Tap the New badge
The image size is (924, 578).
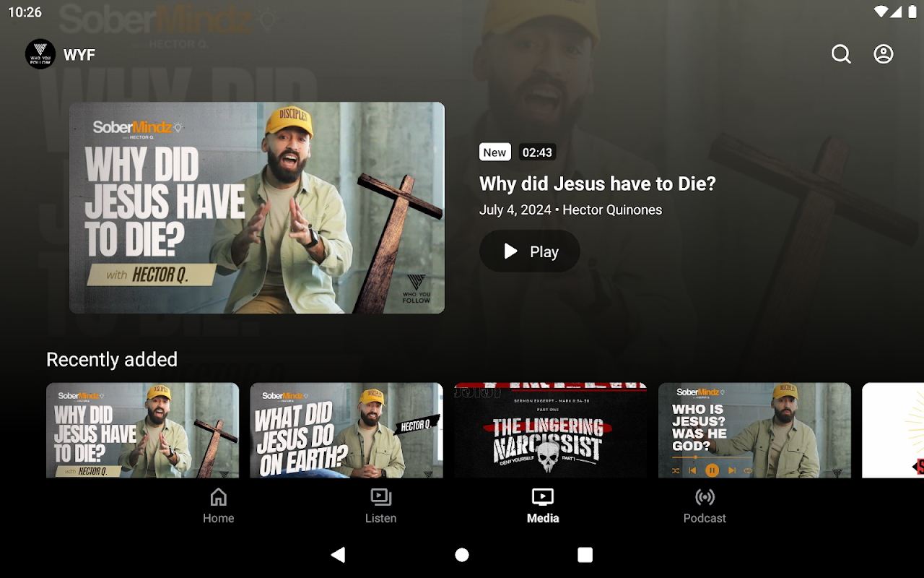(495, 152)
